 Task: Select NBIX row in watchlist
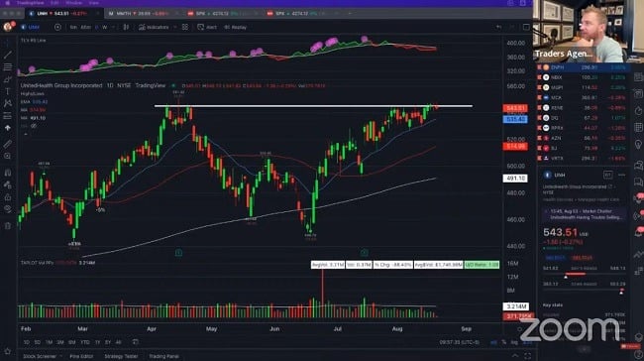[584, 77]
